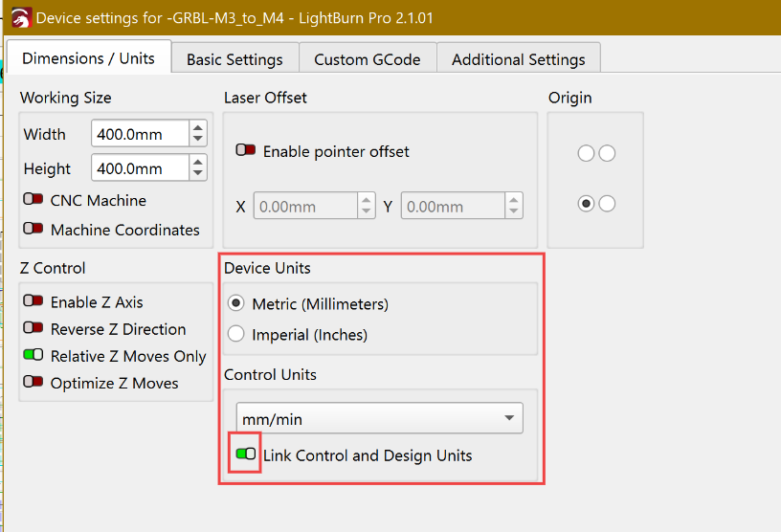
Task: Select Metric (Millimeters) radio button
Action: tap(236, 303)
